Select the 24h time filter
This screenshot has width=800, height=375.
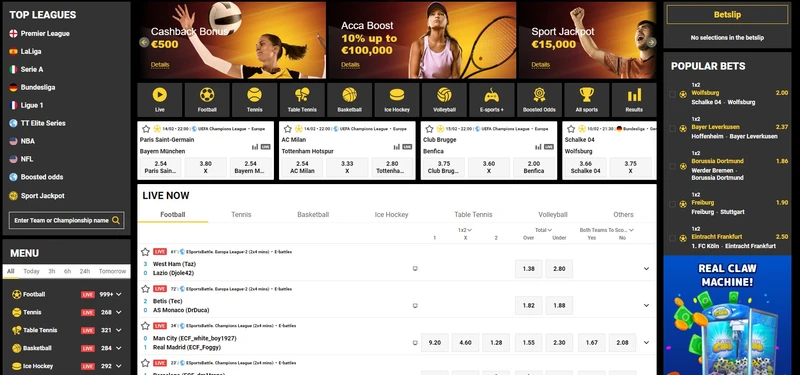[x=85, y=271]
